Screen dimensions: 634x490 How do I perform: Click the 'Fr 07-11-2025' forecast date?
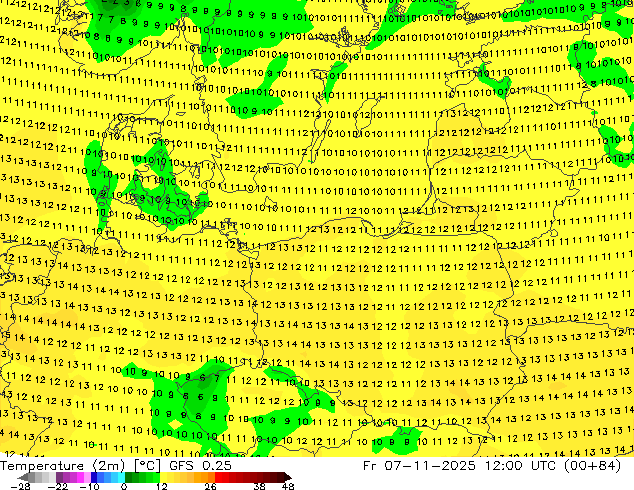coord(419,466)
